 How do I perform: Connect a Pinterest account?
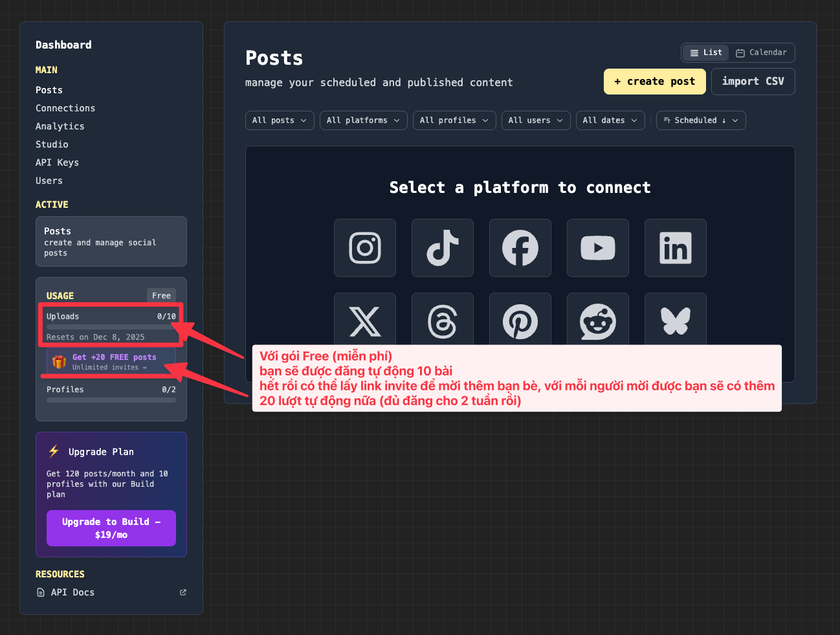click(520, 320)
